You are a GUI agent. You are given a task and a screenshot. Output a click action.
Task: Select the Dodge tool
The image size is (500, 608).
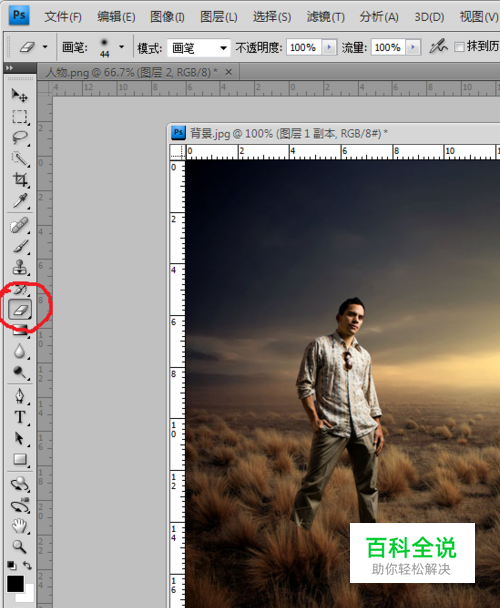[19, 372]
